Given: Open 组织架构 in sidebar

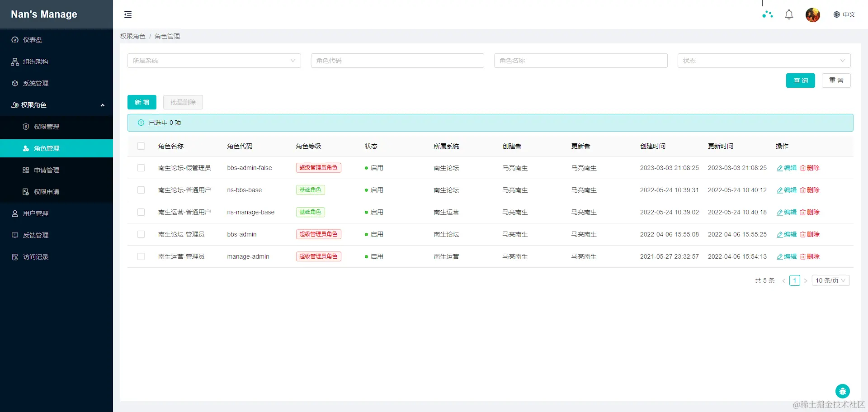Looking at the screenshot, I should point(57,62).
